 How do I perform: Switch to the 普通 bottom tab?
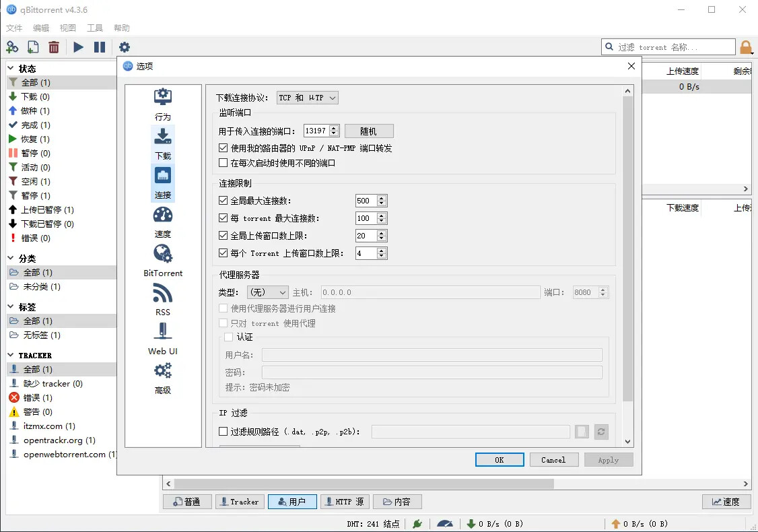click(x=187, y=502)
